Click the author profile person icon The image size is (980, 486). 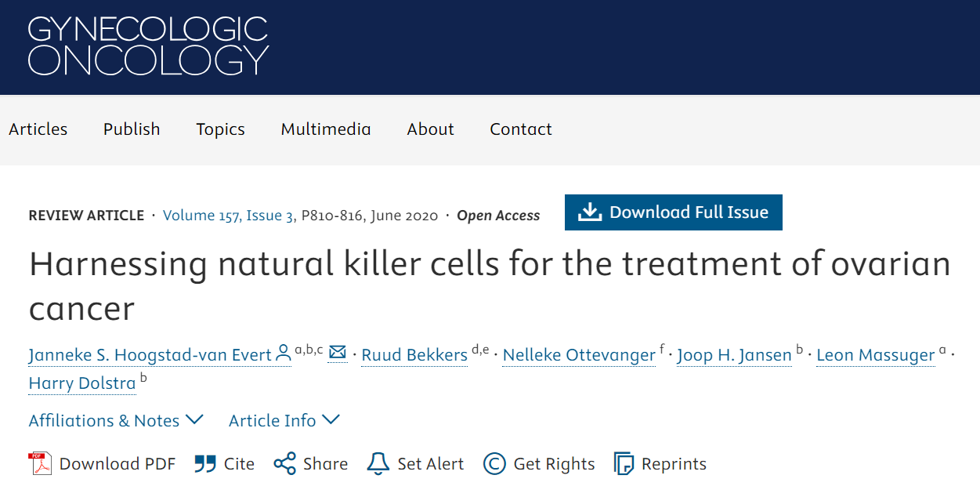[x=284, y=354]
